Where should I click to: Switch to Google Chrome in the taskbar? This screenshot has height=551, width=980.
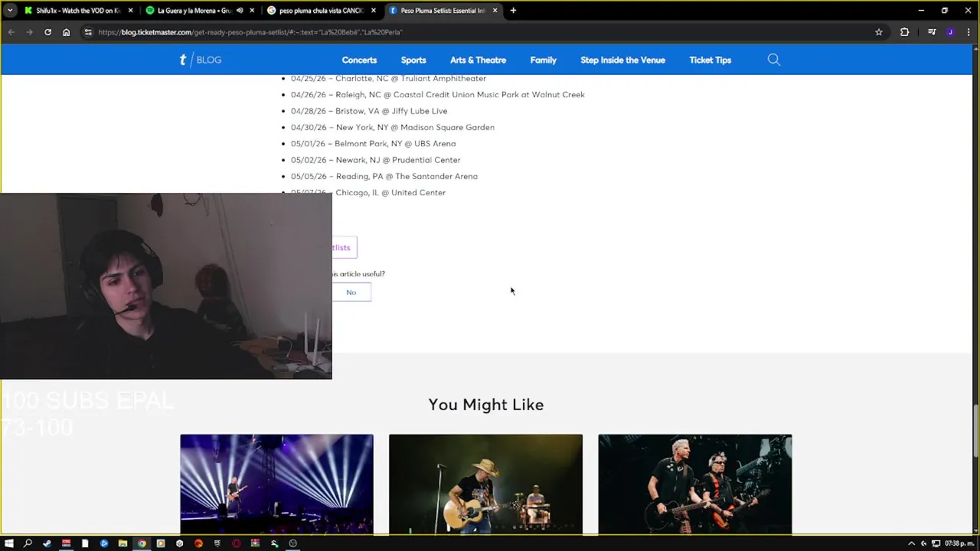pos(142,543)
